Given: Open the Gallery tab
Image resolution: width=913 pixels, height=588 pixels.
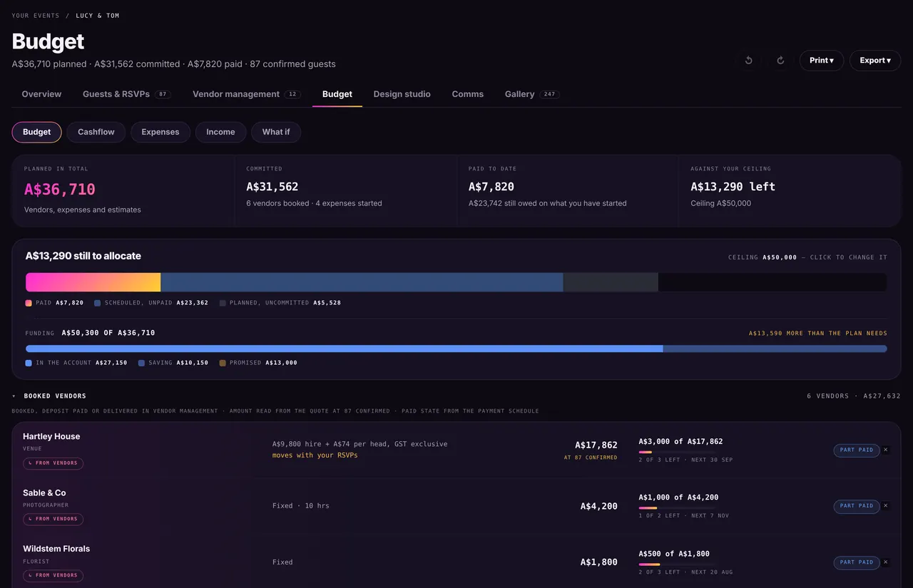Looking at the screenshot, I should click(x=532, y=94).
